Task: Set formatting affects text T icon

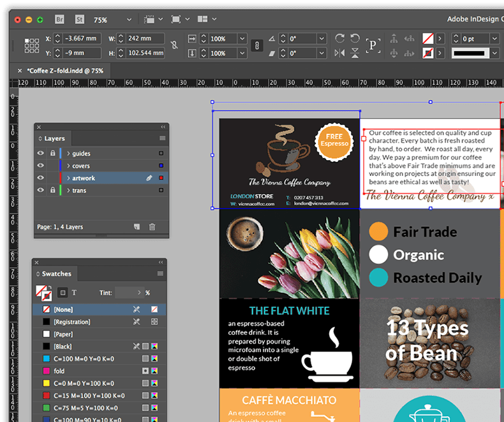Action: click(74, 293)
